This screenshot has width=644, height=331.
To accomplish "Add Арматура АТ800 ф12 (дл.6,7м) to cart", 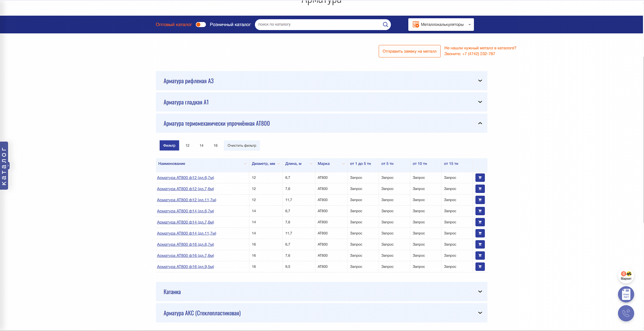I will click(480, 178).
